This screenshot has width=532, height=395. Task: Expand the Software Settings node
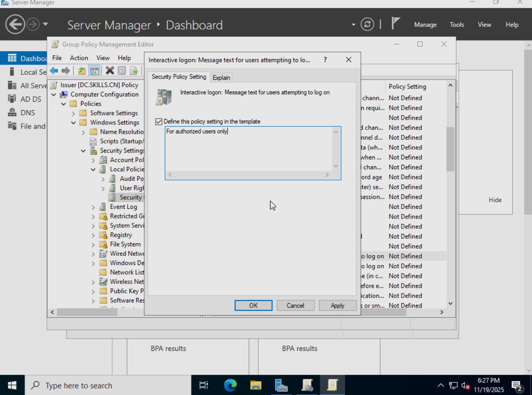[74, 113]
